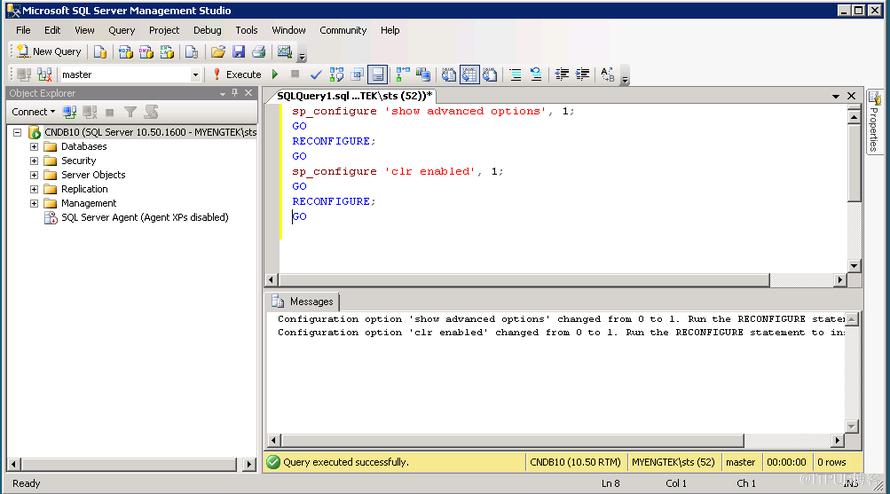Open the master database dropdown

click(195, 74)
